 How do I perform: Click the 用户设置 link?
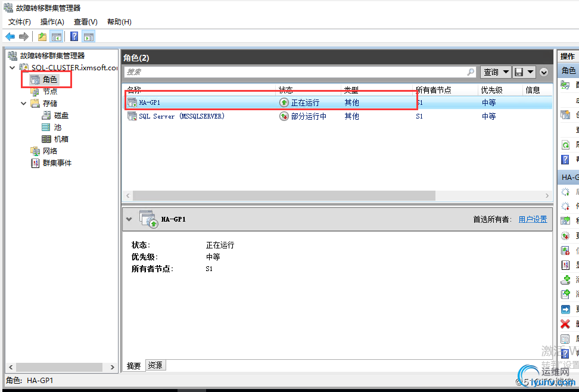[x=533, y=219]
